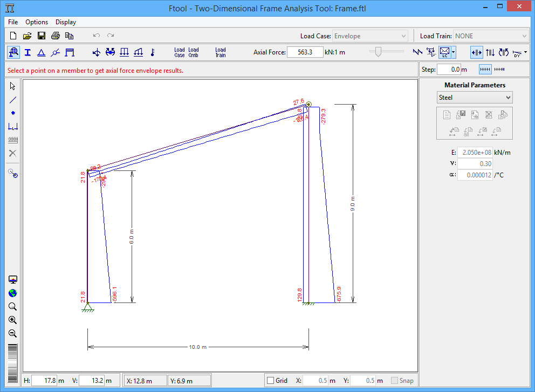Viewport: 535px width, 392px height.
Task: Click the zoom in magnifier icon
Action: click(x=13, y=320)
